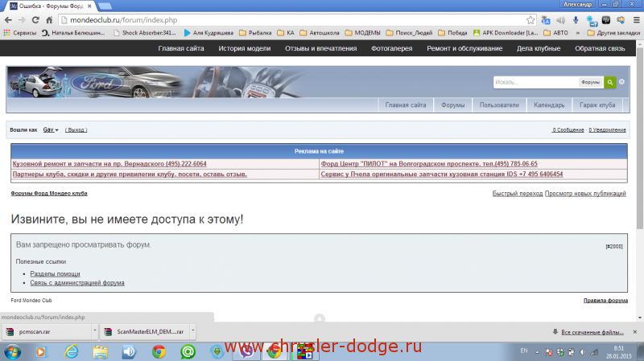The image size is (644, 361).
Task: Select the Главная сайта top menu item
Action: click(180, 48)
